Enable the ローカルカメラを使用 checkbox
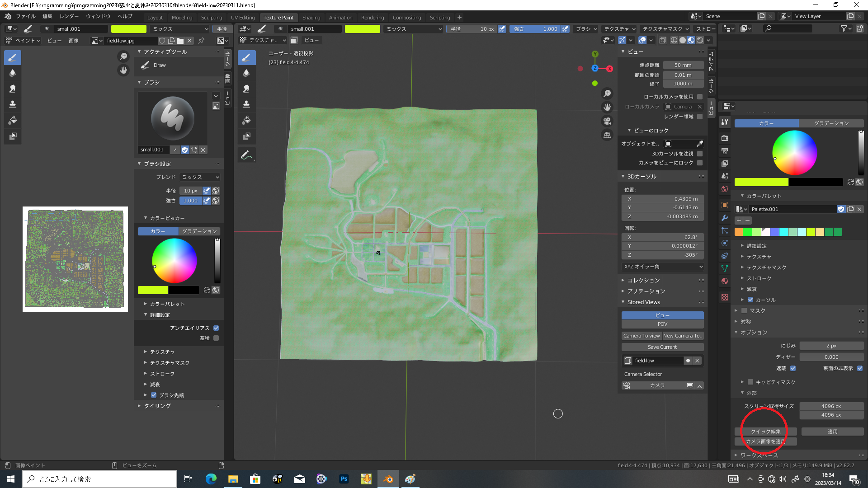This screenshot has height=488, width=868. (x=700, y=97)
